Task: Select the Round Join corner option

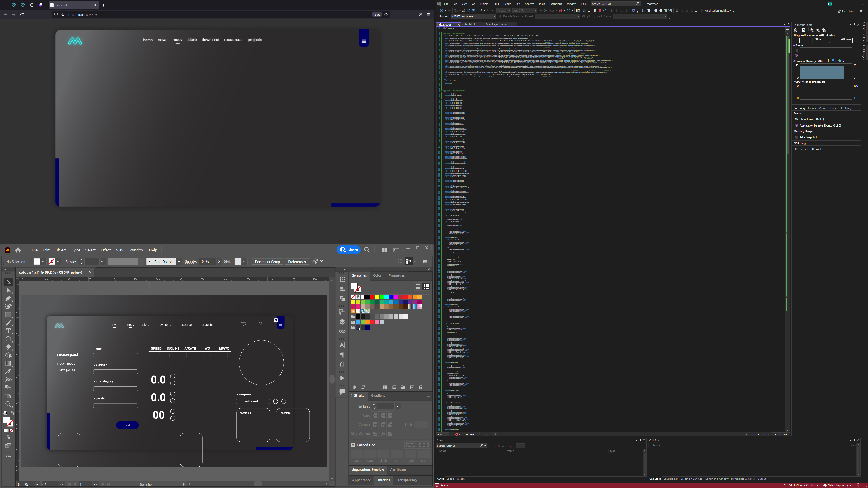Action: tap(383, 425)
